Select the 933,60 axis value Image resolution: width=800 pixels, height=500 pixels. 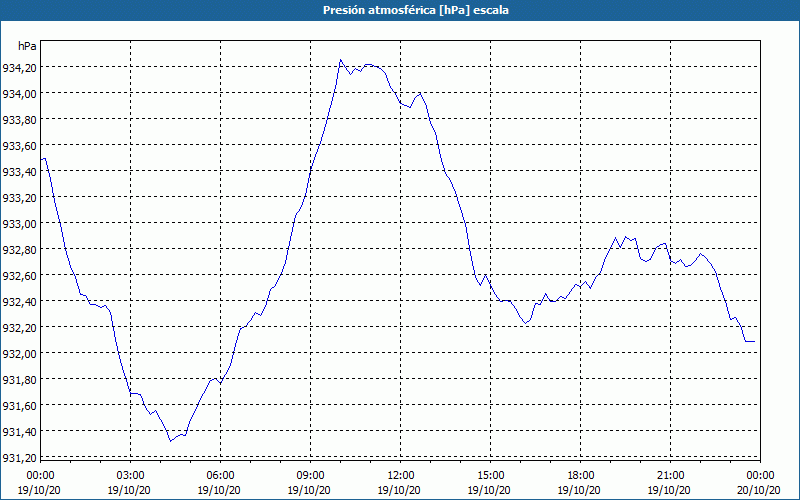coord(19,146)
